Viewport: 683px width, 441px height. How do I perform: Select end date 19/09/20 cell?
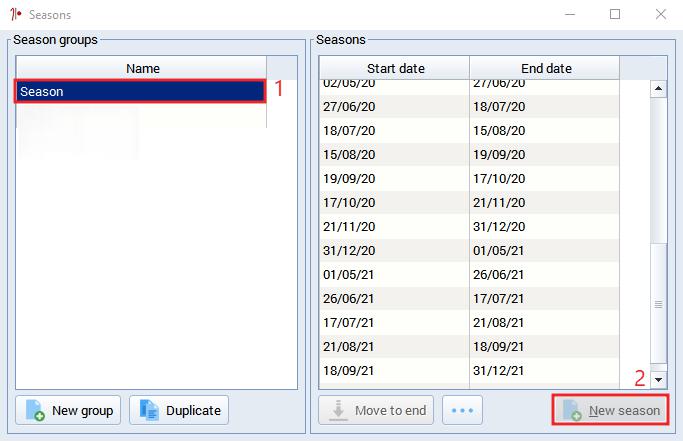click(544, 155)
